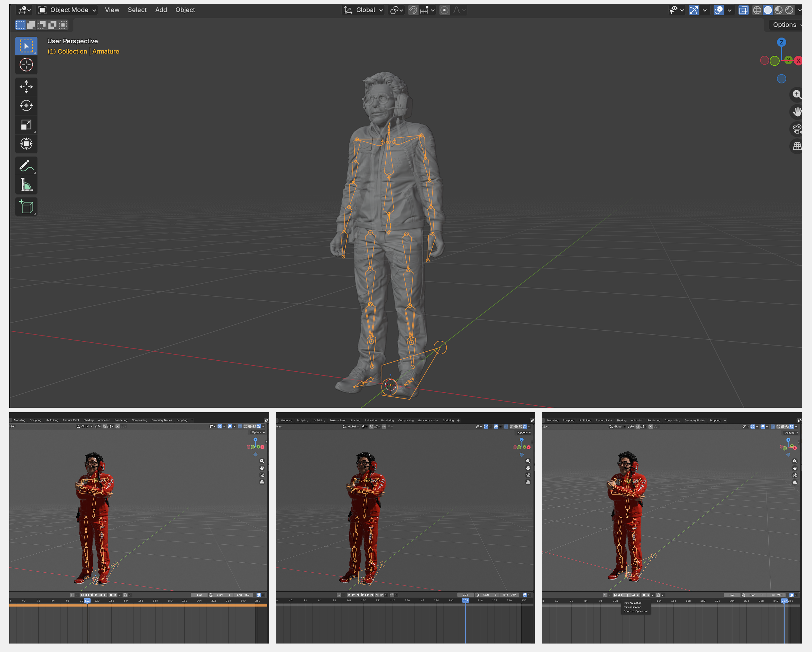The image size is (812, 652).
Task: Select the Move tool
Action: pos(26,87)
